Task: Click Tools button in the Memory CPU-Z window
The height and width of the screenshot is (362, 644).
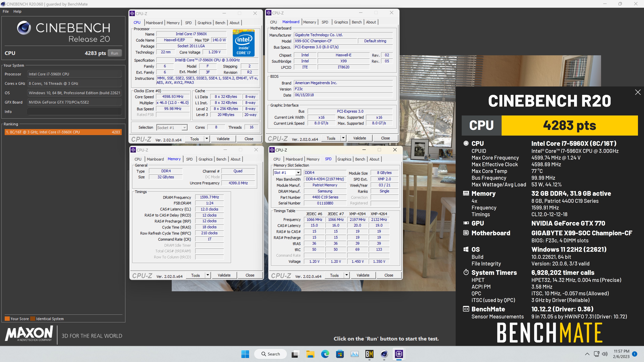Action: (196, 275)
